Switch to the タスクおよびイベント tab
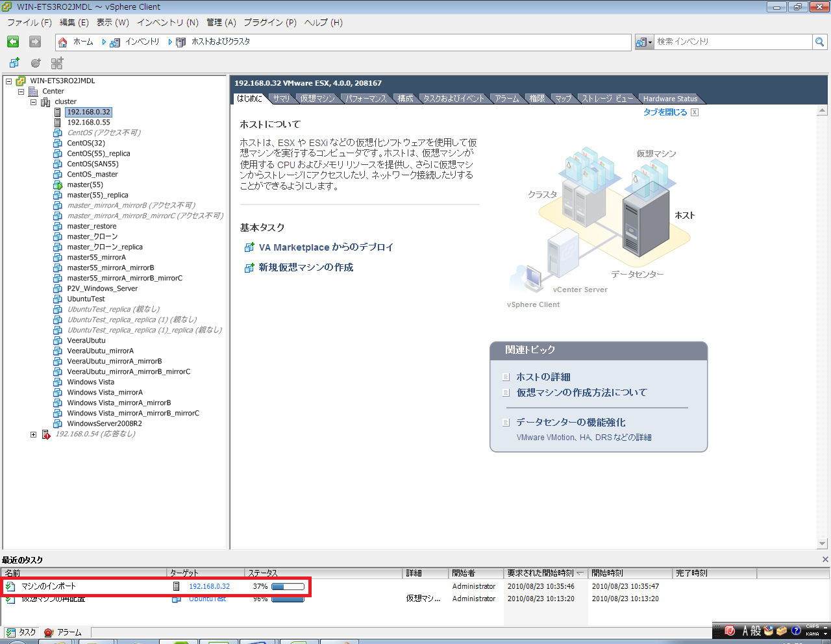 pos(454,99)
